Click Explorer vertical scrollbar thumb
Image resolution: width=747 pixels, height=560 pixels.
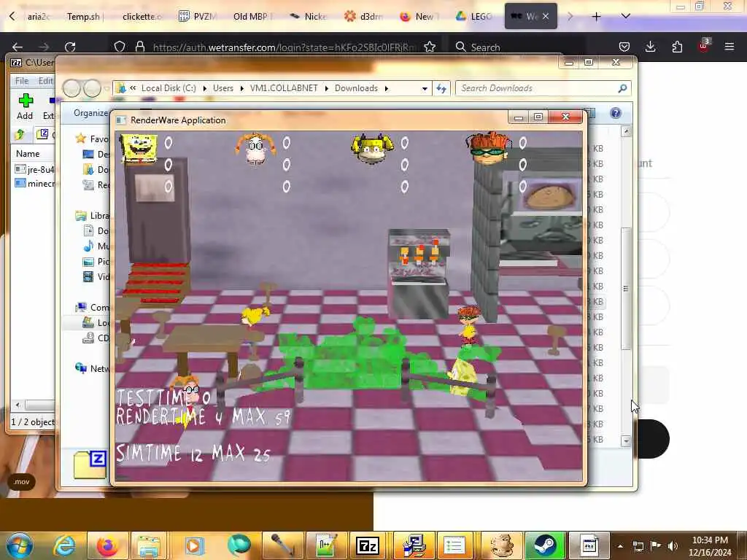pos(626,289)
